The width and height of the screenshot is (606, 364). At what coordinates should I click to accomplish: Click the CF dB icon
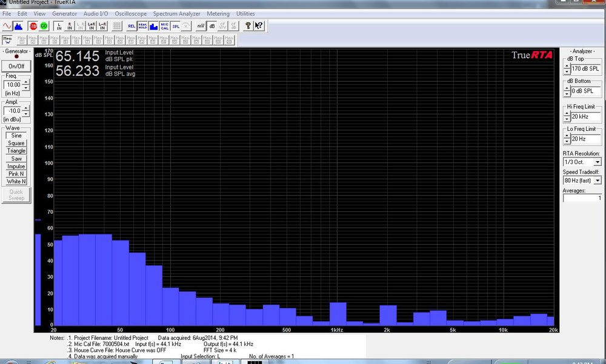(x=233, y=26)
